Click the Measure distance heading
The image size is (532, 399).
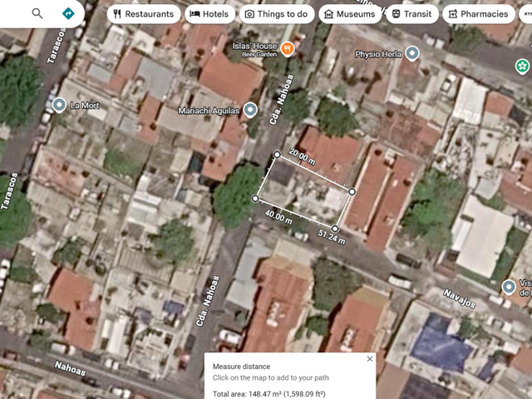(241, 367)
